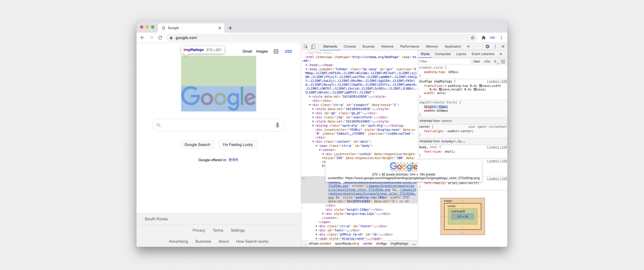Open How Search works link

pyautogui.click(x=252, y=241)
